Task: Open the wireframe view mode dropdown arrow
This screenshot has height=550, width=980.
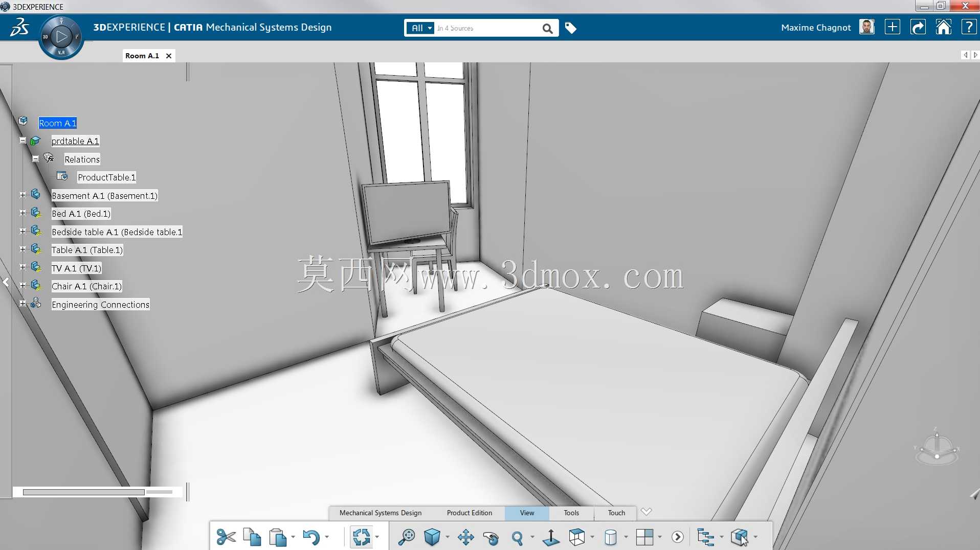Action: (x=592, y=537)
